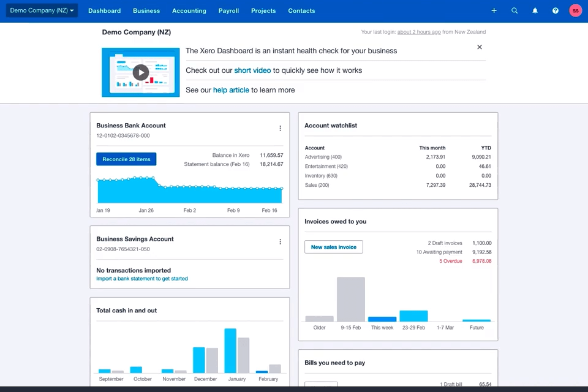Open help using the question mark icon
This screenshot has width=588, height=392.
point(555,10)
